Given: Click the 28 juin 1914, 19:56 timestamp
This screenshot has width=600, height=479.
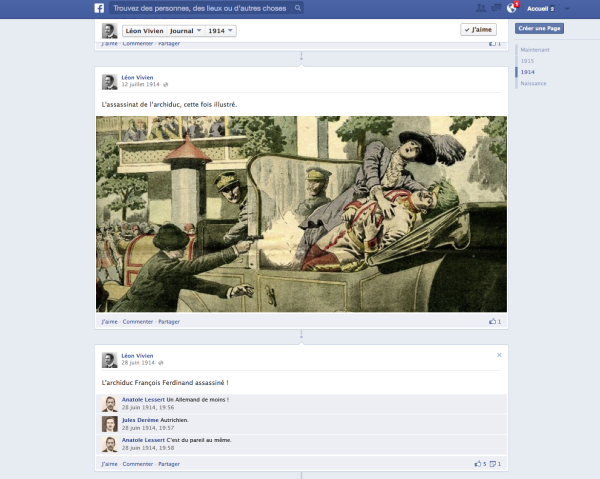Looking at the screenshot, I should 148,407.
